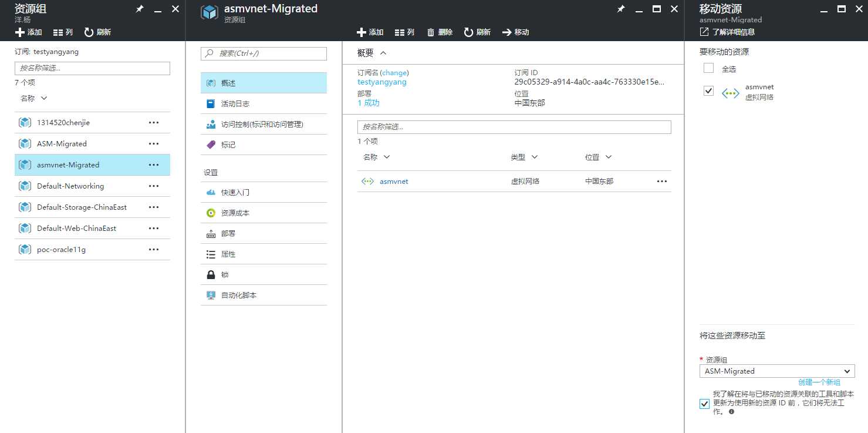Image resolution: width=868 pixels, height=433 pixels.
Task: Click the subscription ID value text
Action: click(x=589, y=82)
